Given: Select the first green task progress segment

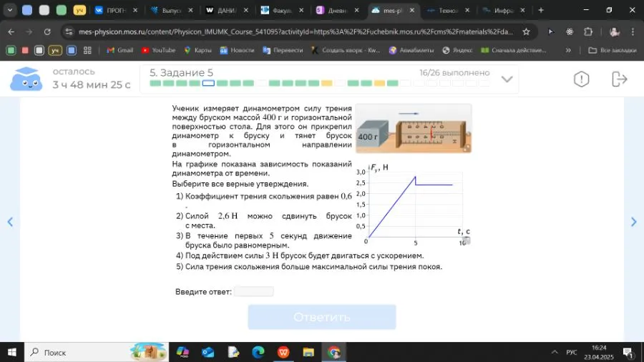Looking at the screenshot, I should [x=155, y=83].
